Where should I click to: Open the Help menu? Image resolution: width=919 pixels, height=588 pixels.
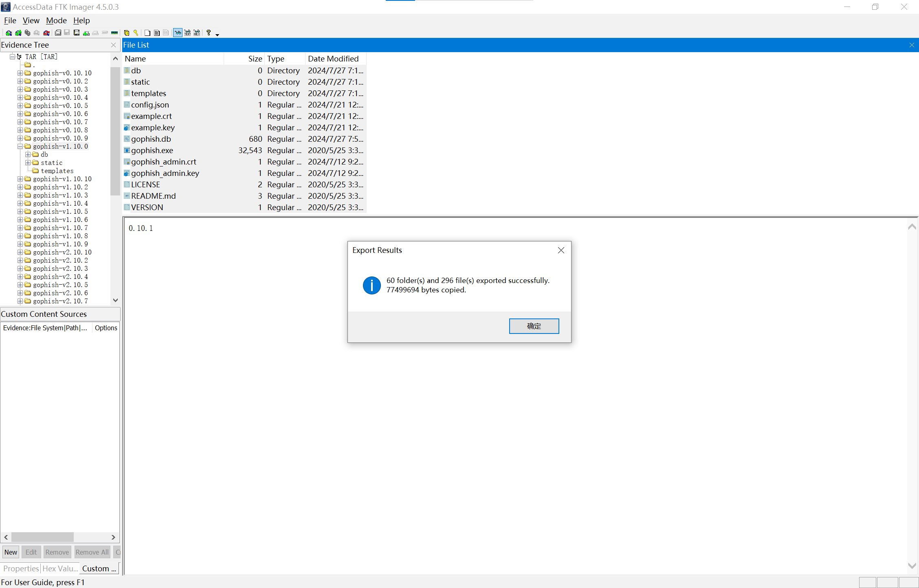[81, 20]
